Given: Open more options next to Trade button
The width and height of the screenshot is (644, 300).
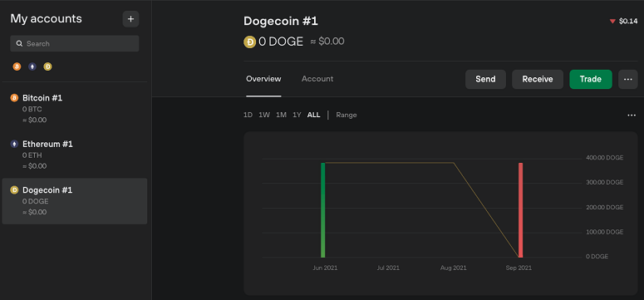Looking at the screenshot, I should pos(628,79).
